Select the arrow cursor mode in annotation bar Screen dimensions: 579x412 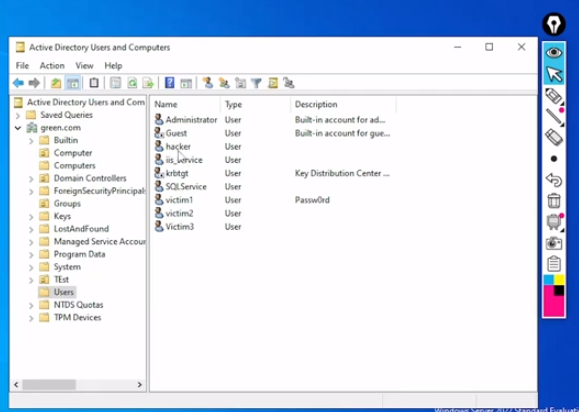[x=554, y=74]
